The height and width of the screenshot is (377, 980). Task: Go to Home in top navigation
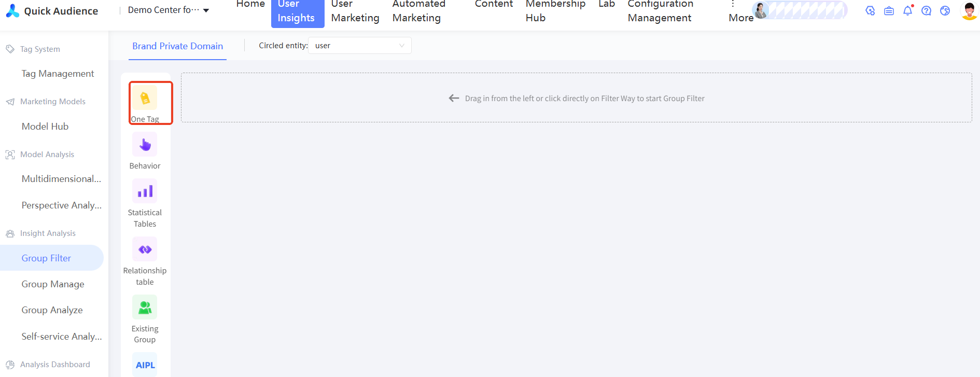coord(250,4)
